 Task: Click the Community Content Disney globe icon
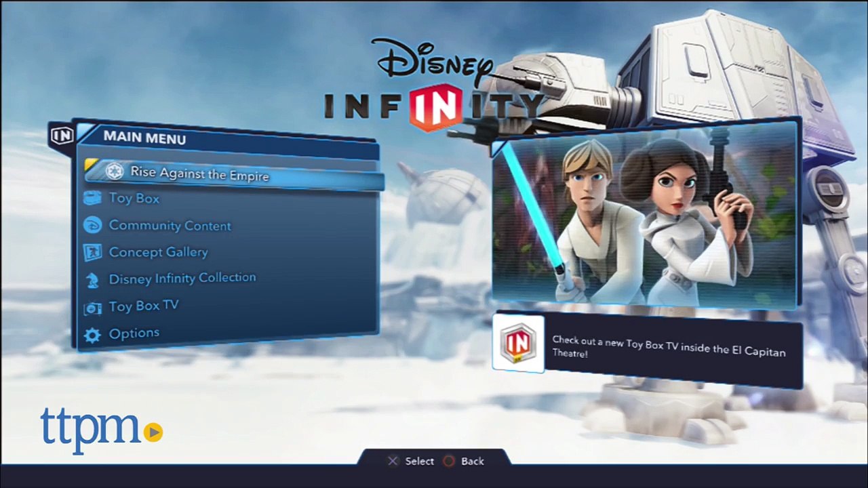pos(92,225)
